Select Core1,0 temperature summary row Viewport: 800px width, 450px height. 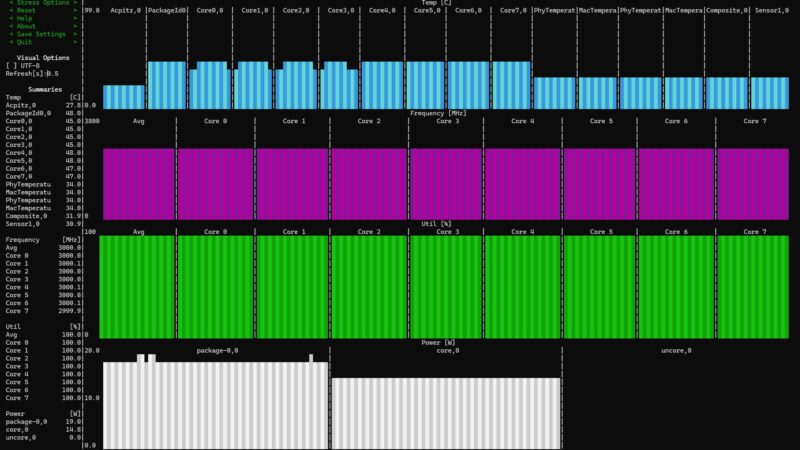(43, 129)
